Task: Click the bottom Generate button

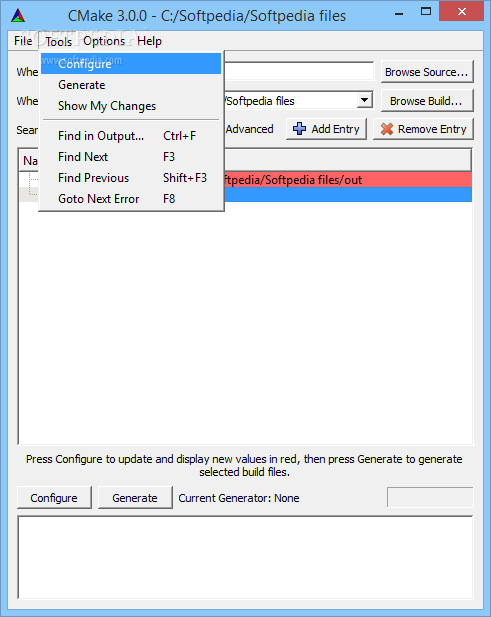Action: click(135, 498)
